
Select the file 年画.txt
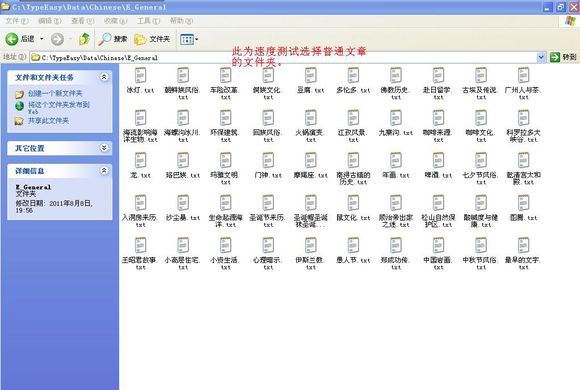tap(395, 165)
